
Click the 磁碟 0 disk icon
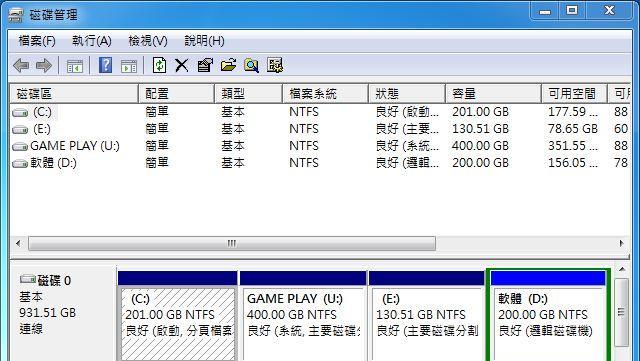(x=28, y=279)
